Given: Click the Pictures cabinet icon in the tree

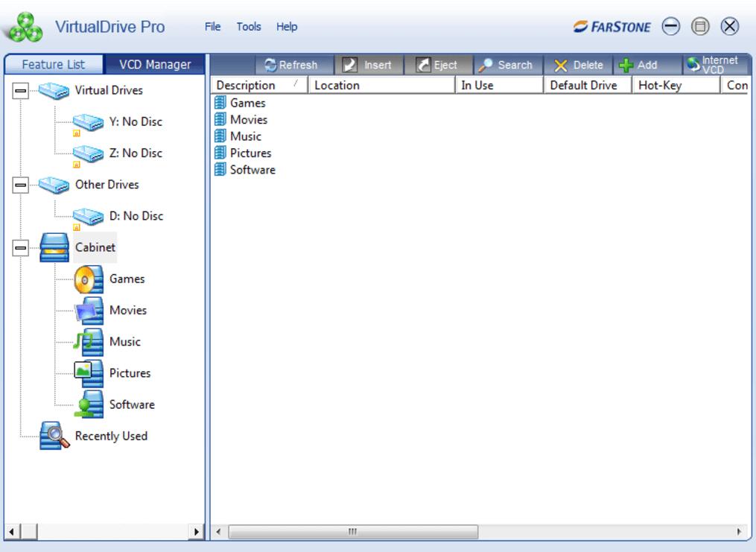Looking at the screenshot, I should pos(89,373).
